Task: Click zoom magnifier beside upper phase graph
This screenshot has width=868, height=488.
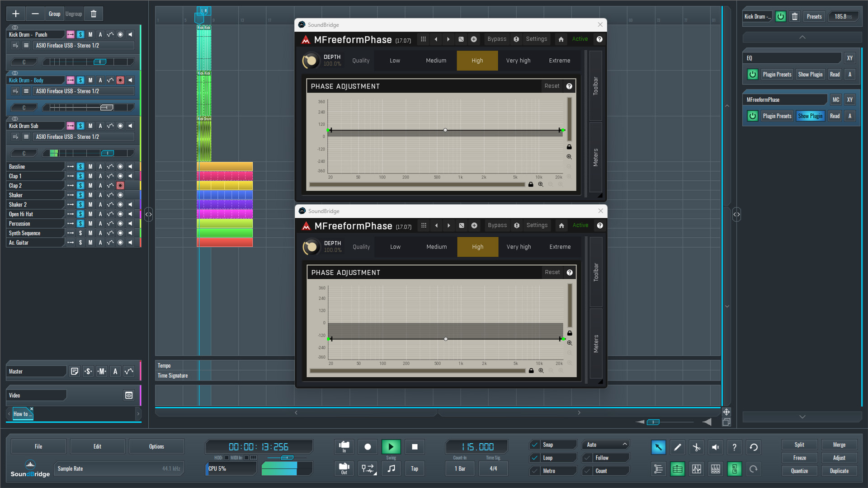Action: click(569, 157)
